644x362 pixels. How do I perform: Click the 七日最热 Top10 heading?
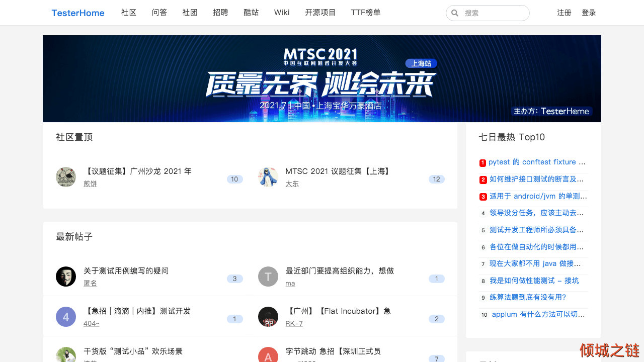coord(512,137)
